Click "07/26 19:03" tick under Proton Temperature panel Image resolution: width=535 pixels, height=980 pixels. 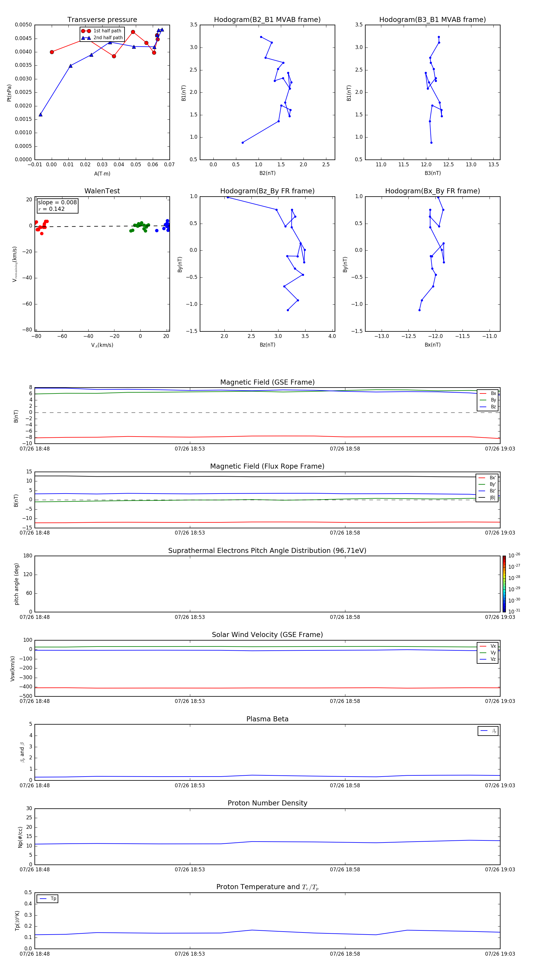(500, 954)
